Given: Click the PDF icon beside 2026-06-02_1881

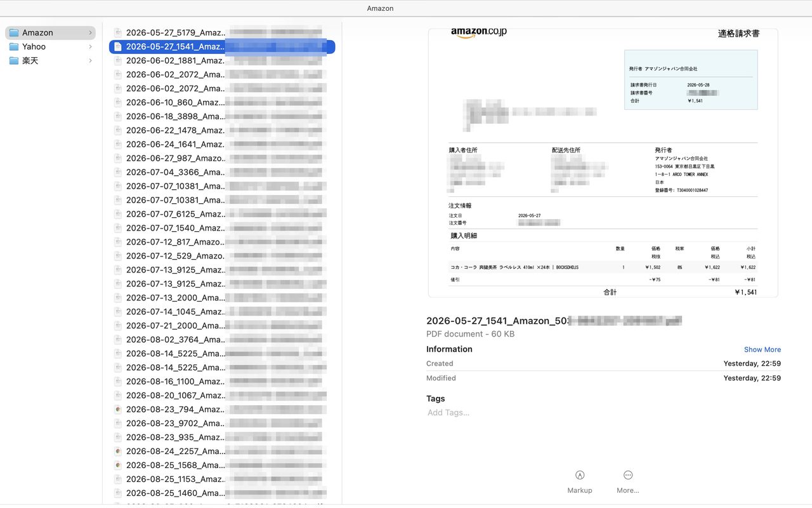Looking at the screenshot, I should [118, 60].
